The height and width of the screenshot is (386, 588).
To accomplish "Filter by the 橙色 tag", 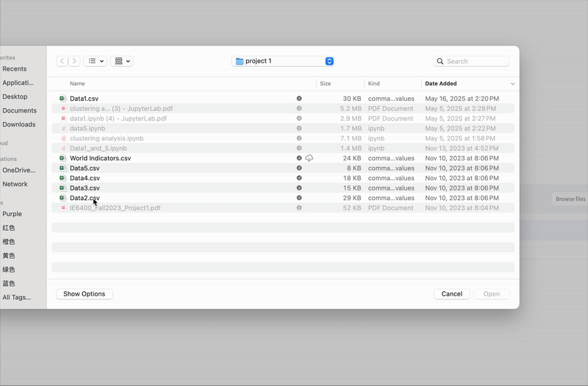I will click(9, 242).
